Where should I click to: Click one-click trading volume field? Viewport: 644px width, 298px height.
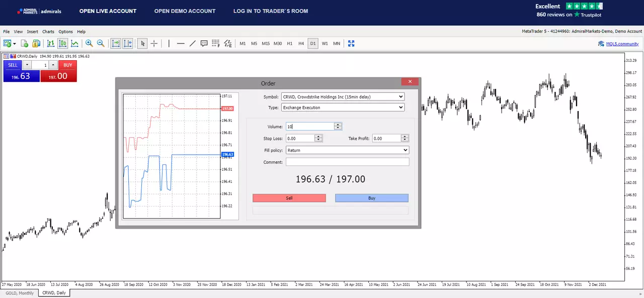coord(40,65)
